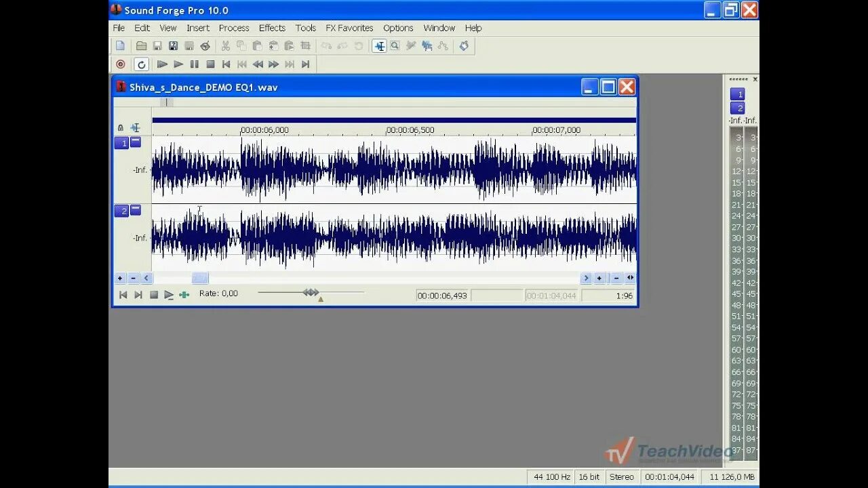Screen dimensions: 868x488
Task: Click the Stop button in the data window
Action: click(x=154, y=295)
